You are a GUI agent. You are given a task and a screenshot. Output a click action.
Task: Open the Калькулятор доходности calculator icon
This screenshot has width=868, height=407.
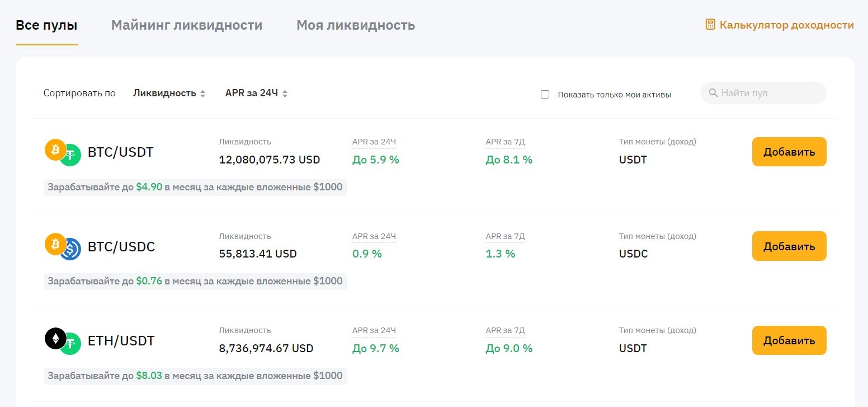tap(710, 25)
